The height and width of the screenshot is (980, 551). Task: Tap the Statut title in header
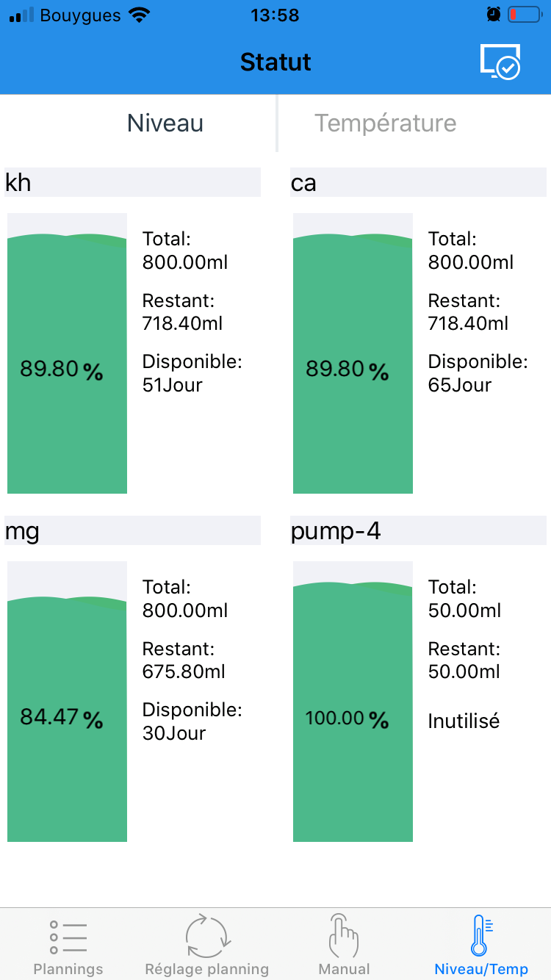tap(275, 62)
